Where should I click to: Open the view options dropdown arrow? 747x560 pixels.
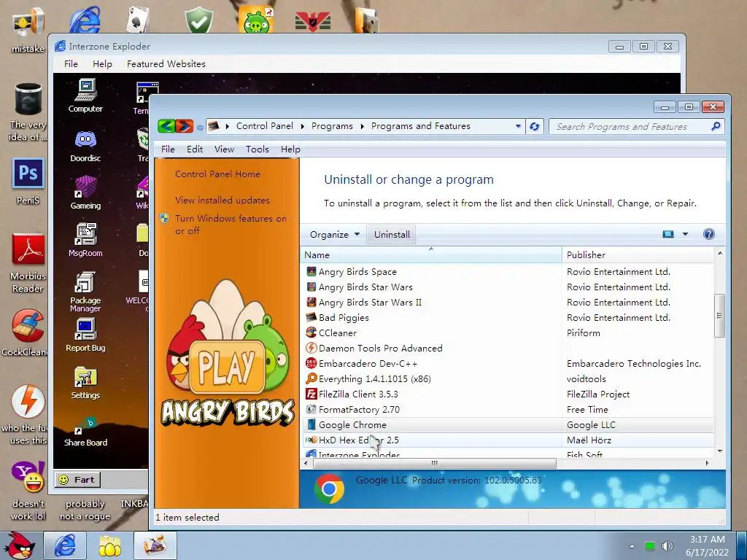tap(685, 234)
